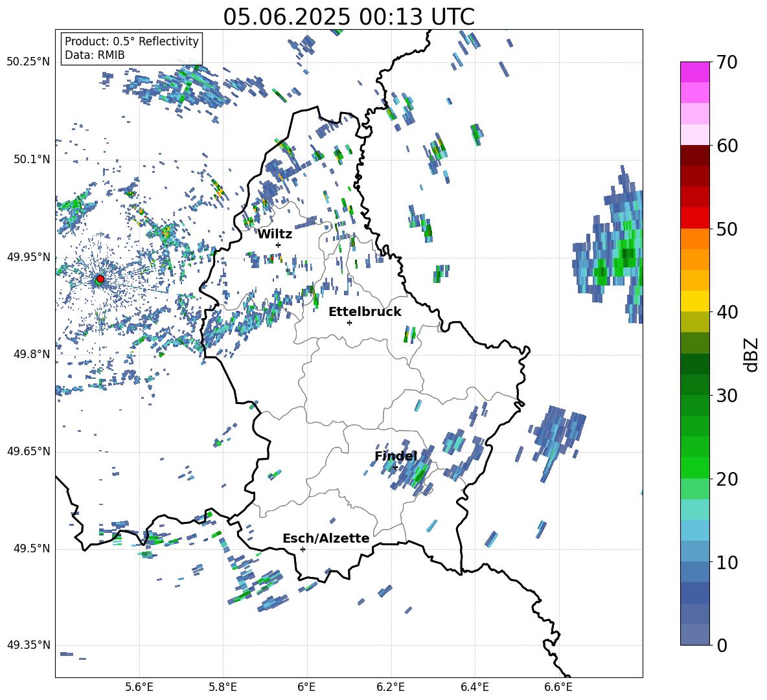This screenshot has height=700, width=767.
Task: Click the 10 colorbar tick label
Action: coord(727,562)
